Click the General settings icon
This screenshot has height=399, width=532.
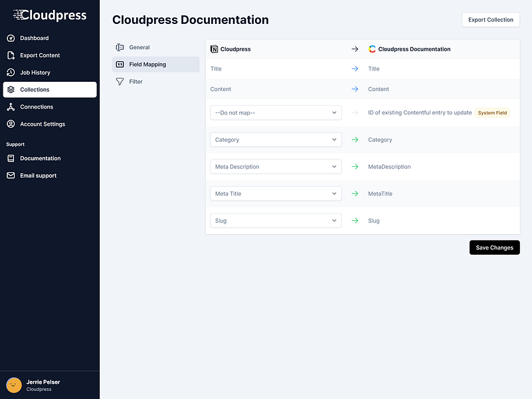click(120, 47)
